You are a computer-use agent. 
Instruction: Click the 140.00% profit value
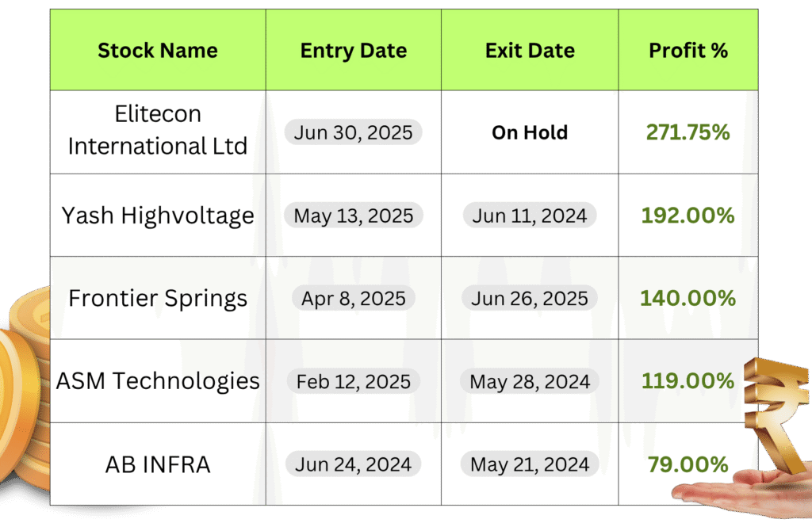click(x=688, y=299)
